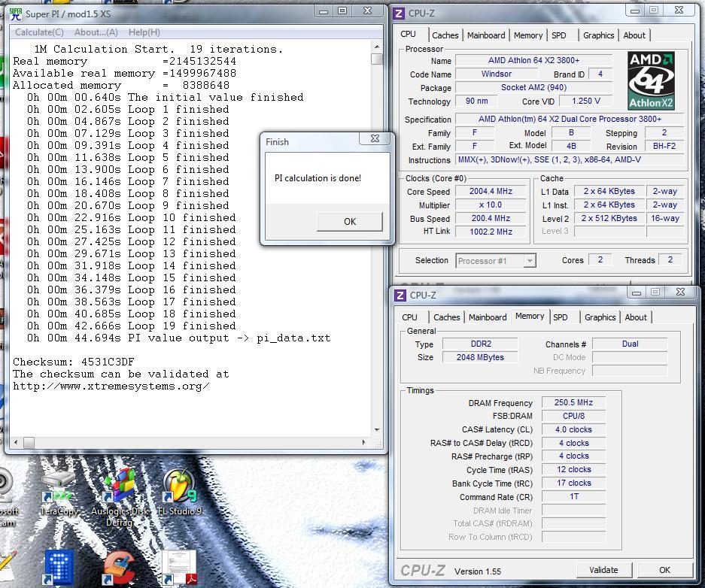Click the Core VID value 1.250 V
The width and height of the screenshot is (705, 588).
(x=586, y=101)
